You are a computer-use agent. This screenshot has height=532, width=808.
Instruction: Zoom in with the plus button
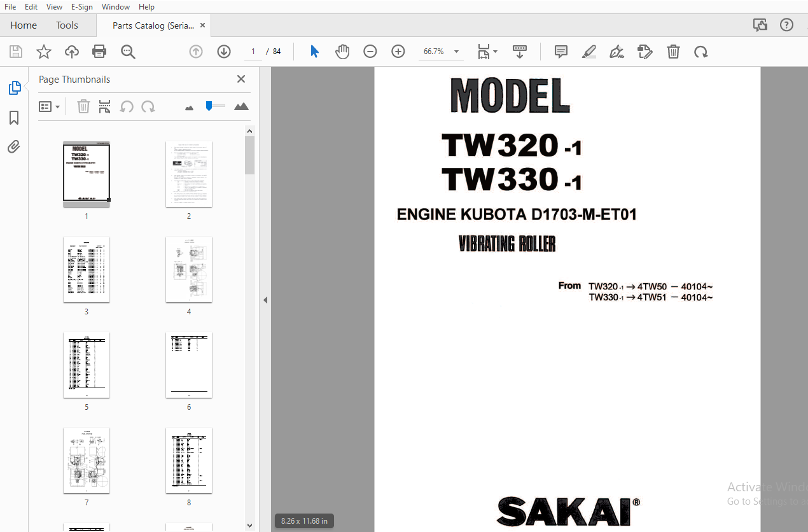[x=398, y=52]
